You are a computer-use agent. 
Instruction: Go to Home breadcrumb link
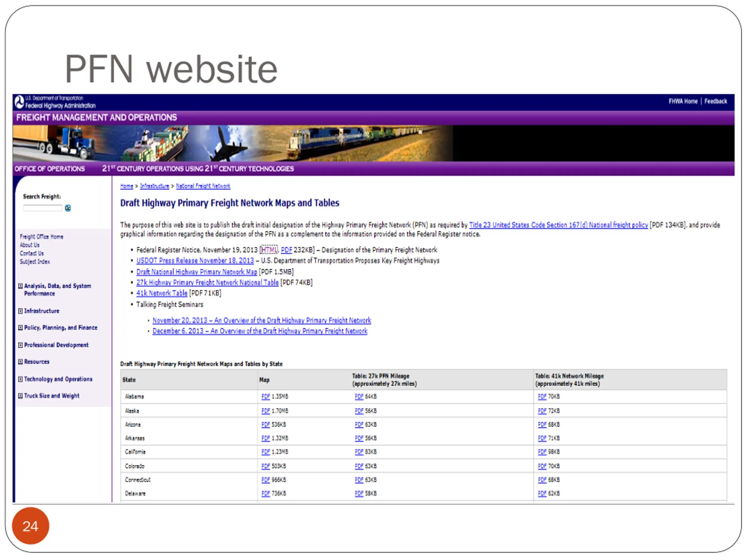click(x=127, y=186)
